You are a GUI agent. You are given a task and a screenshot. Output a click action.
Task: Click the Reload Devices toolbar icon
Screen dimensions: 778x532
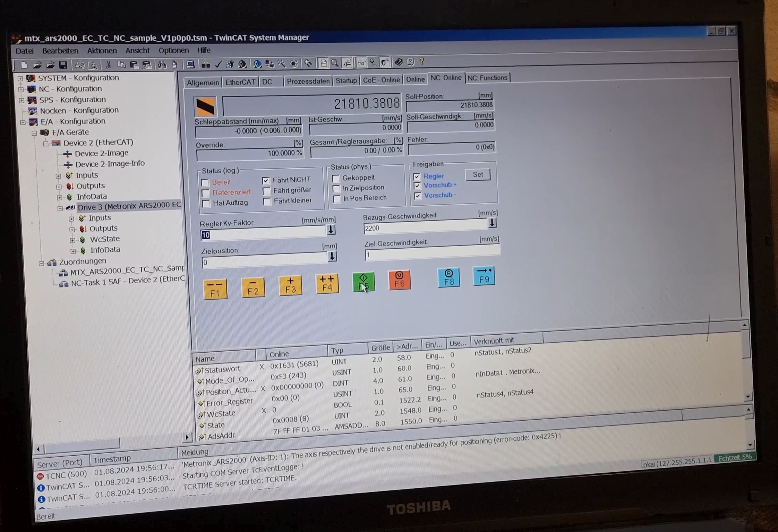pos(269,64)
